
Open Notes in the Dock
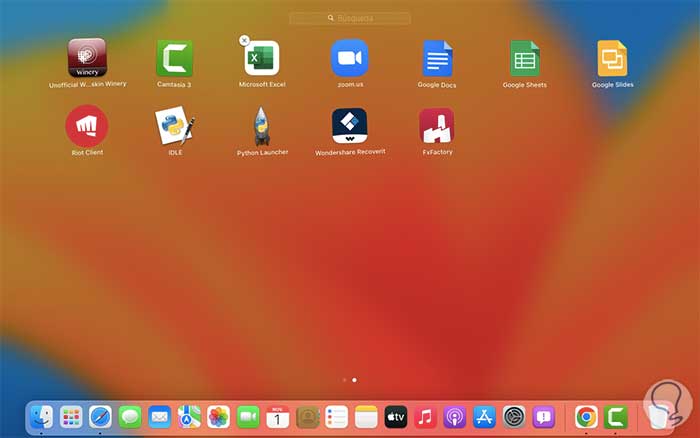(366, 417)
